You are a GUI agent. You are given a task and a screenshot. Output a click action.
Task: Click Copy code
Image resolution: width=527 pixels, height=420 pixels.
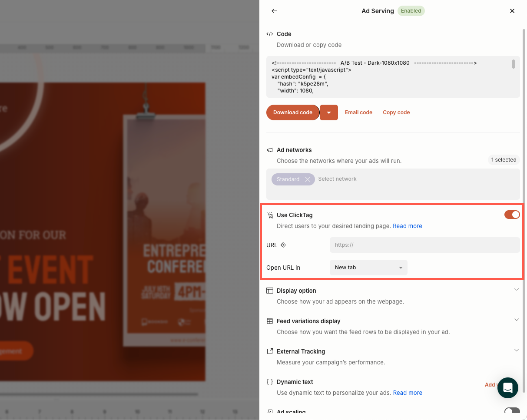(396, 112)
